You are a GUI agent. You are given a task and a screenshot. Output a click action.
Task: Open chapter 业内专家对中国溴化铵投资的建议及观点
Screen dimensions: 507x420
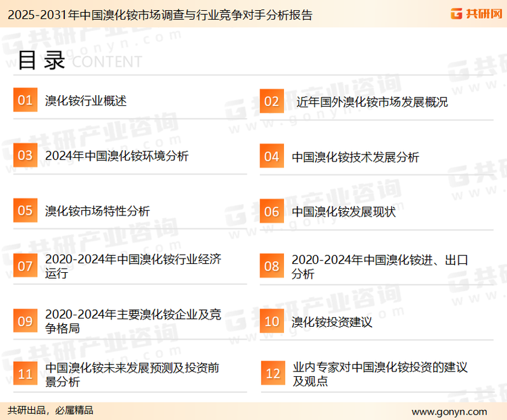pos(380,373)
